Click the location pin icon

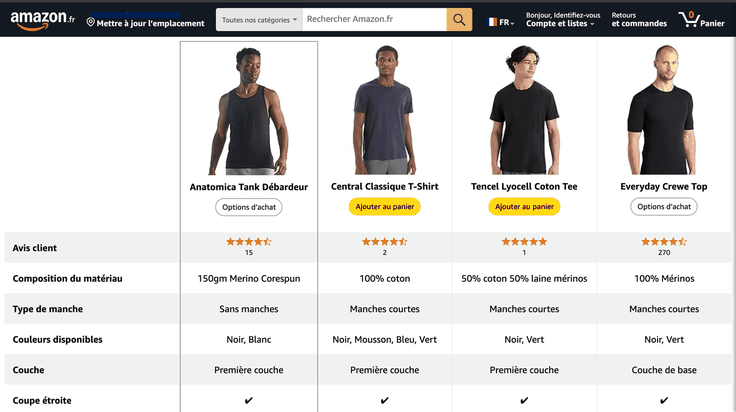tap(91, 22)
